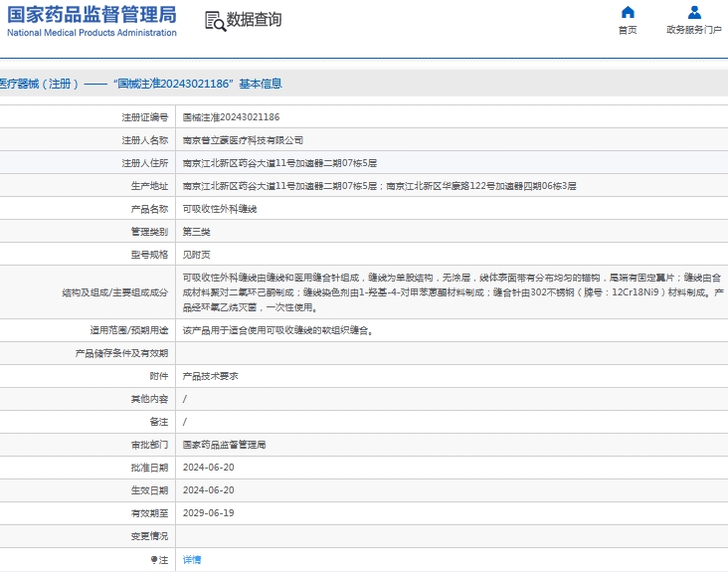Click the 变更情况 label
728x572 pixels.
149,536
